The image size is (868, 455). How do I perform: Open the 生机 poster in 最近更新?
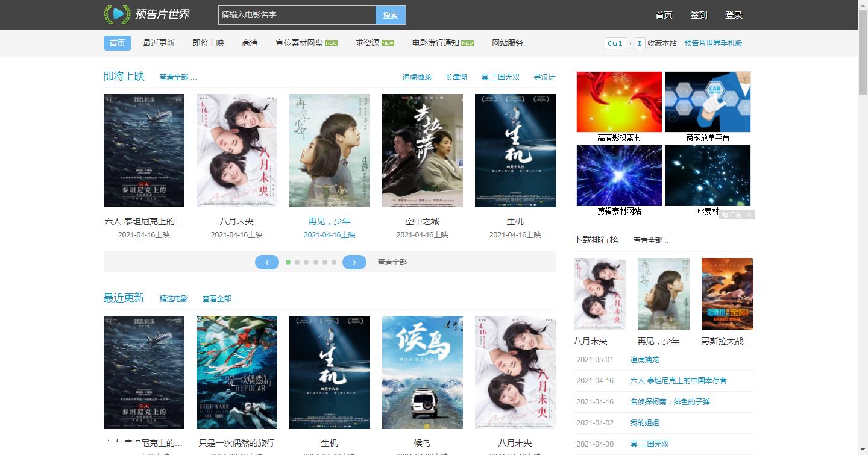coord(330,372)
